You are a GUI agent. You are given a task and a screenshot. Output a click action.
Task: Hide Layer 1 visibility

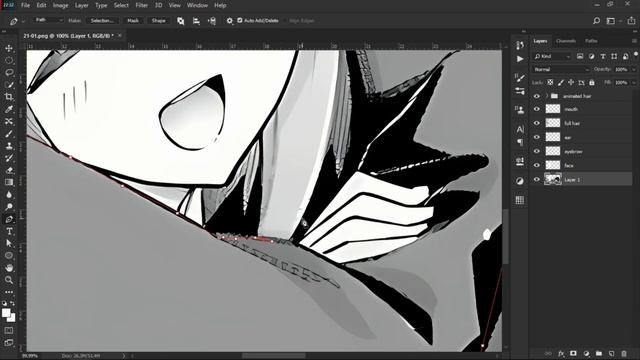[536, 179]
